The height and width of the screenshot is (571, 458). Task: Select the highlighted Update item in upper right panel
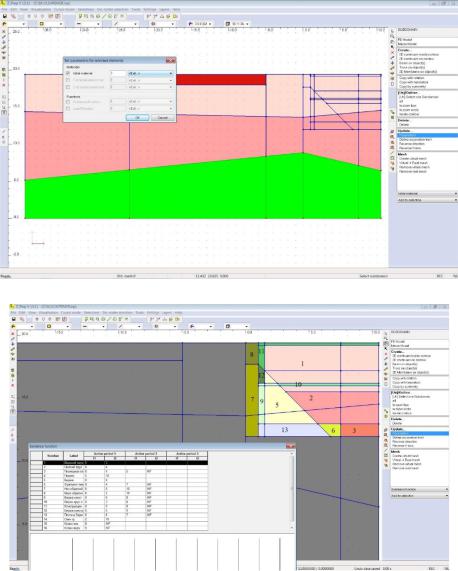tap(427, 135)
